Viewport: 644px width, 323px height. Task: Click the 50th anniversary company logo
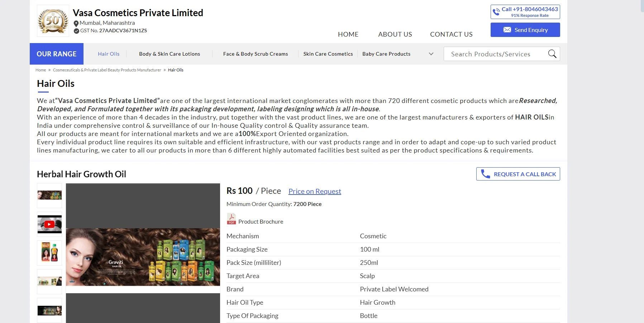click(53, 21)
